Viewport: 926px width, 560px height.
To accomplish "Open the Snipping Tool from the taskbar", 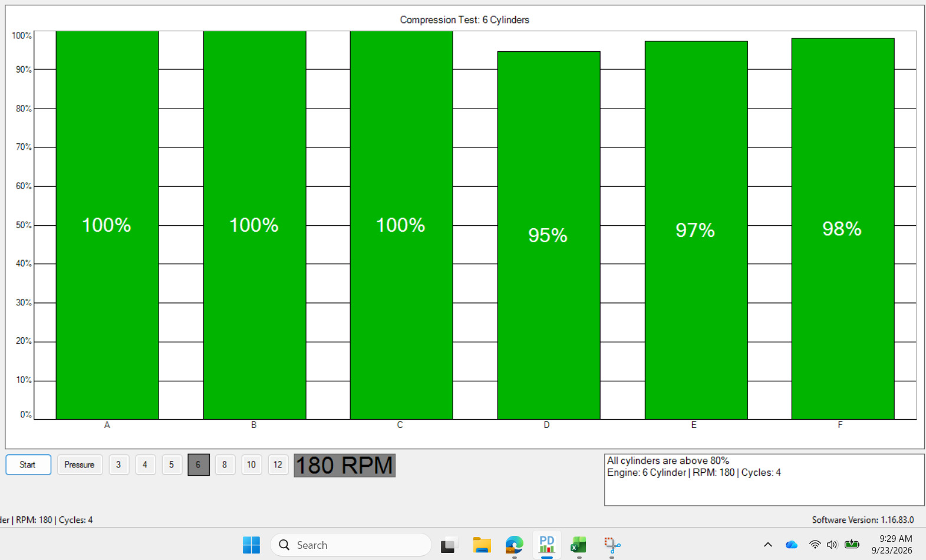I will pyautogui.click(x=612, y=545).
